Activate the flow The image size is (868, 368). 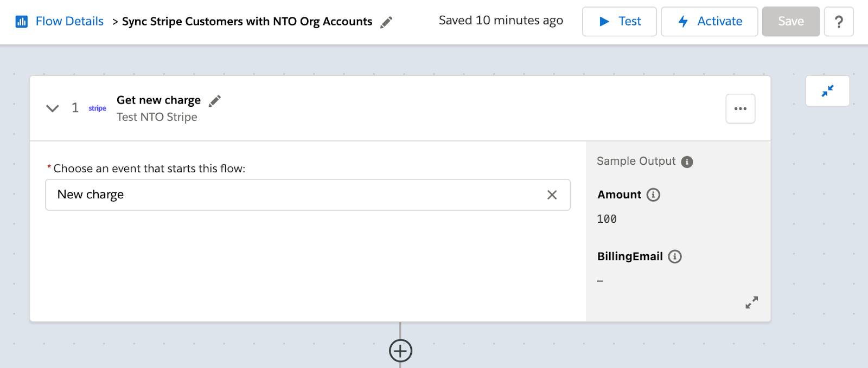(710, 21)
